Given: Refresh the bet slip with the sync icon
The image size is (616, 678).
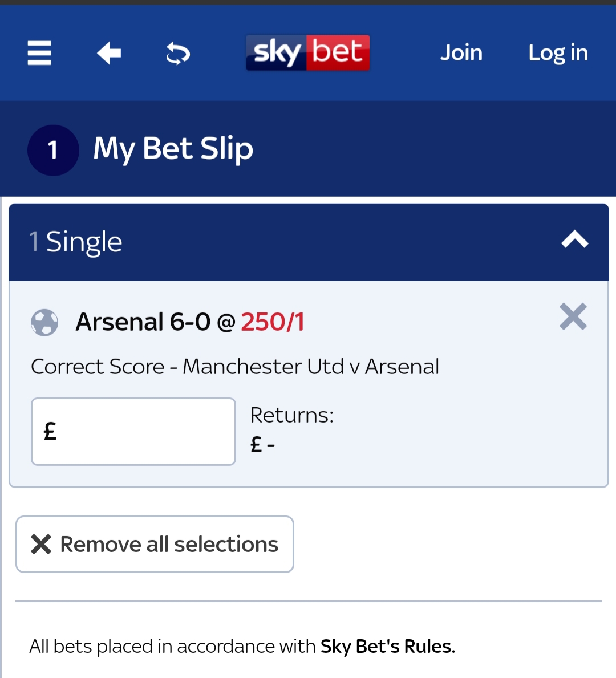Looking at the screenshot, I should (x=178, y=53).
